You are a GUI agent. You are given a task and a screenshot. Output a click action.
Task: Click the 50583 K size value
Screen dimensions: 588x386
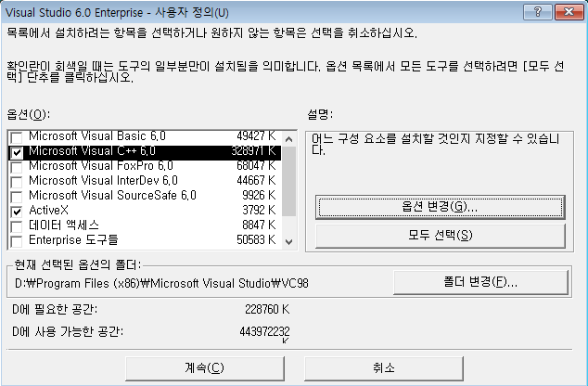tap(256, 239)
